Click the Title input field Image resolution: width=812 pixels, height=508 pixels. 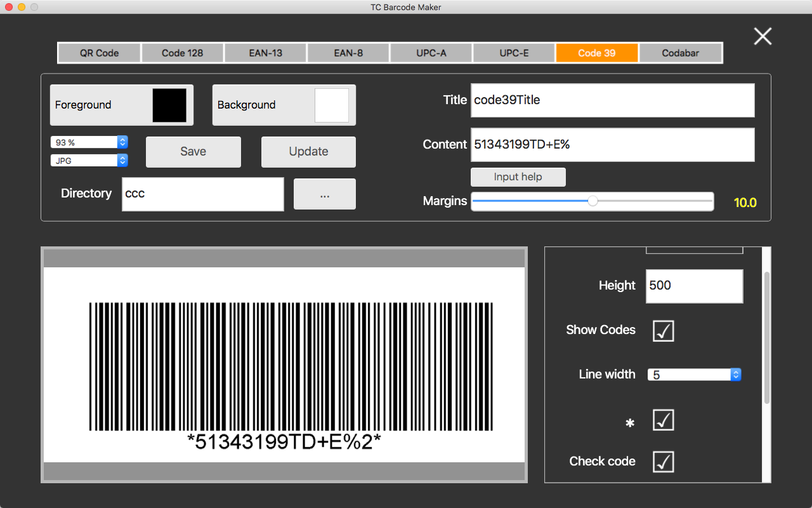pyautogui.click(x=613, y=100)
